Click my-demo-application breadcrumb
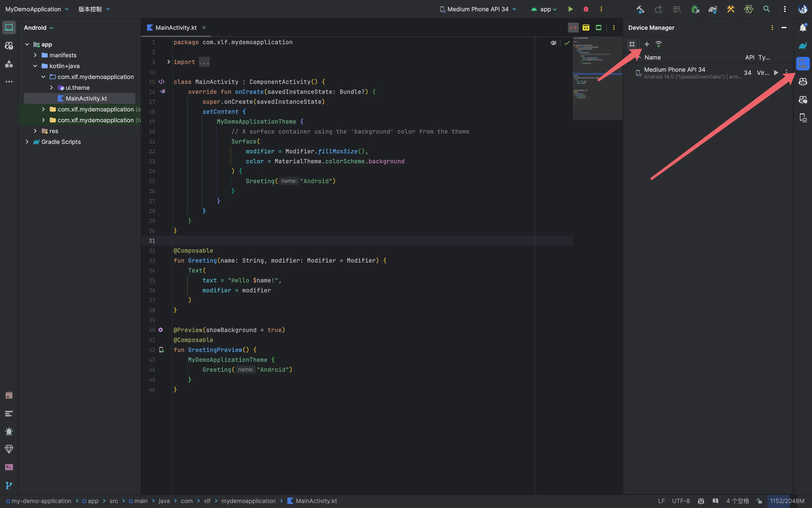The height and width of the screenshot is (508, 812). (39, 501)
